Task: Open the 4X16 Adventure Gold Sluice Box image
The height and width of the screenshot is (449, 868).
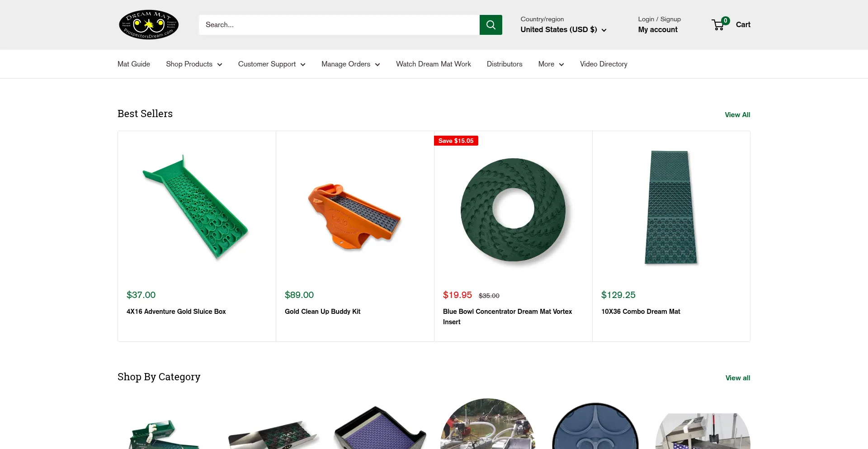Action: click(x=197, y=208)
